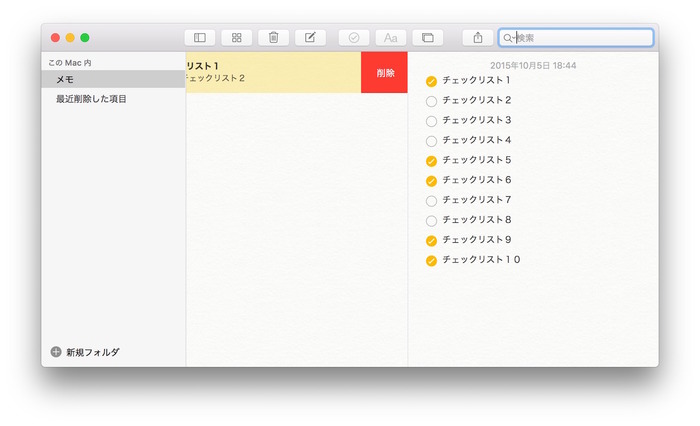Check the チェックリスト 8 circle
The height and width of the screenshot is (426, 700).
(x=431, y=221)
